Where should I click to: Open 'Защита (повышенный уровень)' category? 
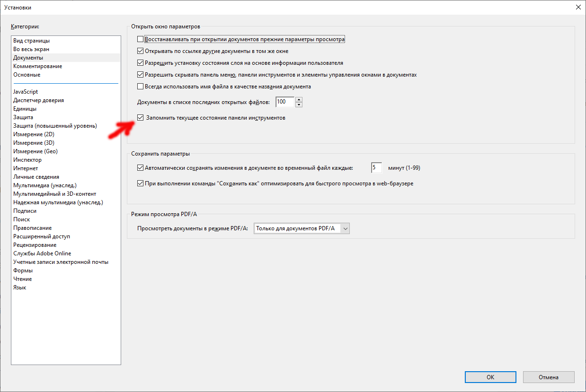point(66,126)
